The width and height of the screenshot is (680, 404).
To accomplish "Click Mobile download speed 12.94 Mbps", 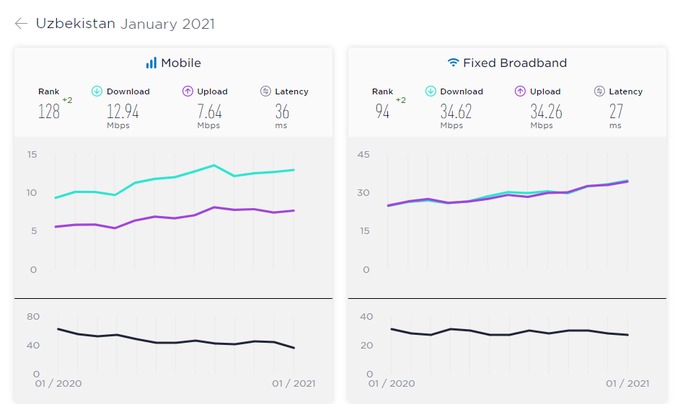I will (121, 111).
